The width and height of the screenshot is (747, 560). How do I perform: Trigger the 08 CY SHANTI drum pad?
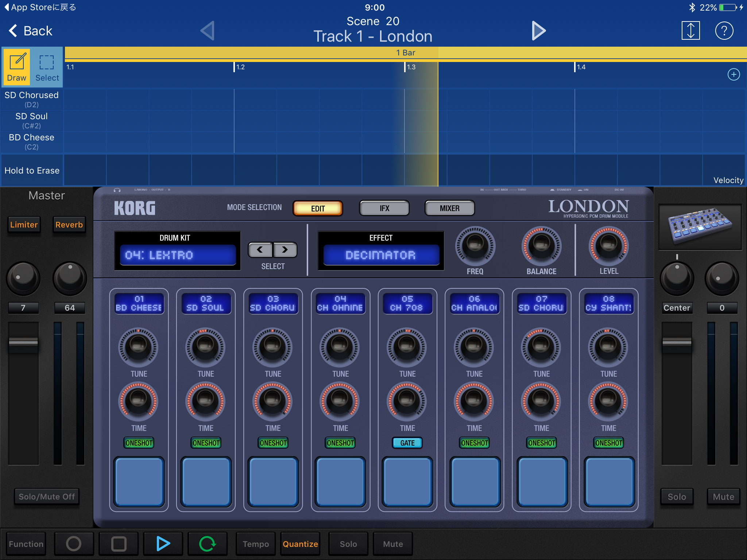(609, 481)
